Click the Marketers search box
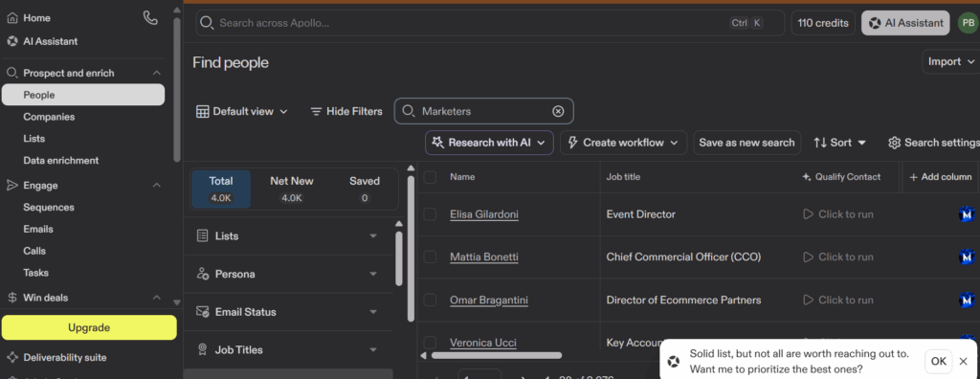The height and width of the screenshot is (379, 980). click(483, 111)
